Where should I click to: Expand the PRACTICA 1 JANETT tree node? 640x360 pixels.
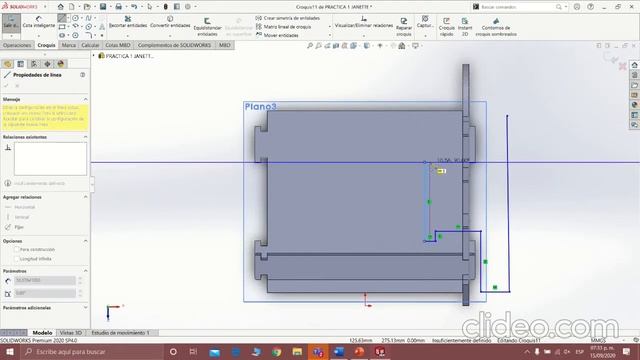point(93,56)
